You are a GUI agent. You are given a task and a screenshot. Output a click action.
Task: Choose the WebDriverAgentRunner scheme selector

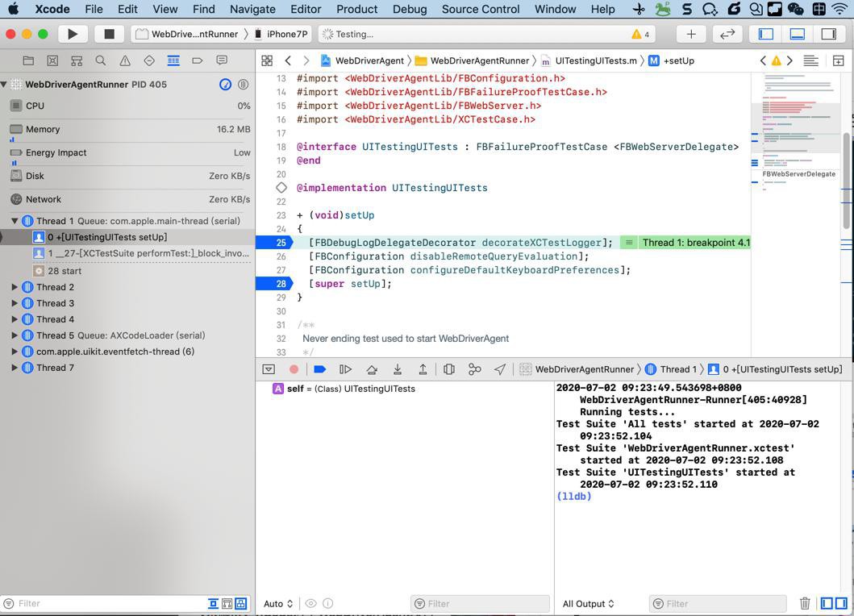(x=187, y=34)
